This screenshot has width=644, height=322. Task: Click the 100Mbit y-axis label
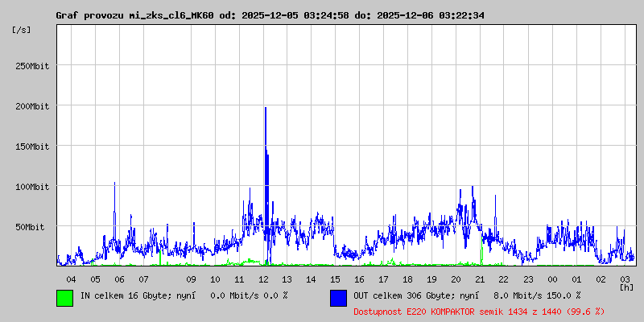pos(32,187)
